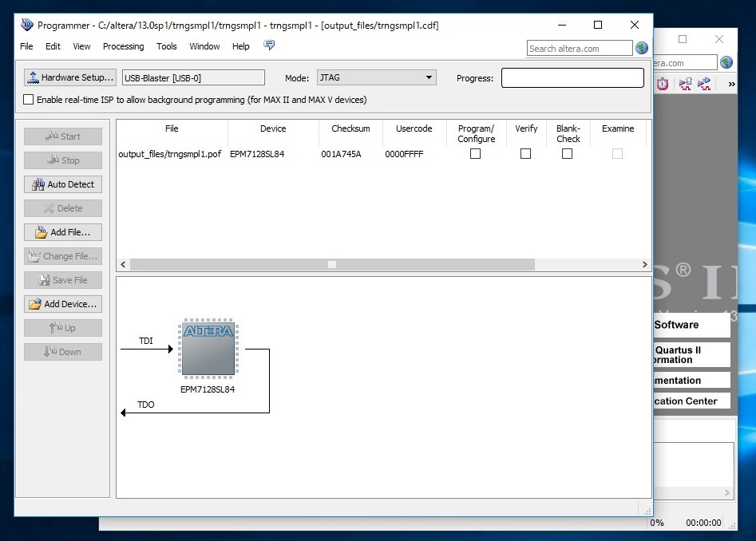
Task: Select EPM7128SL84 device table cell
Action: point(257,154)
